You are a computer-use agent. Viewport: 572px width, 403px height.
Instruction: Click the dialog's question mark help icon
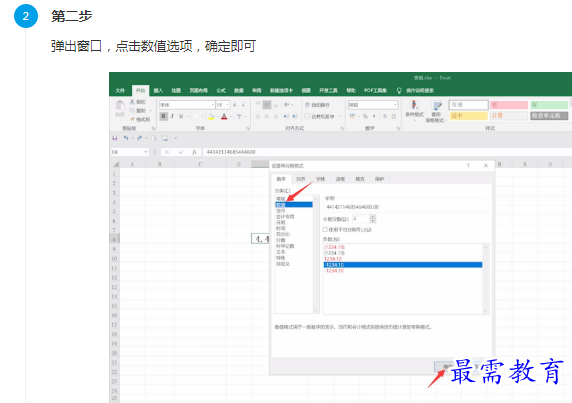tap(468, 166)
